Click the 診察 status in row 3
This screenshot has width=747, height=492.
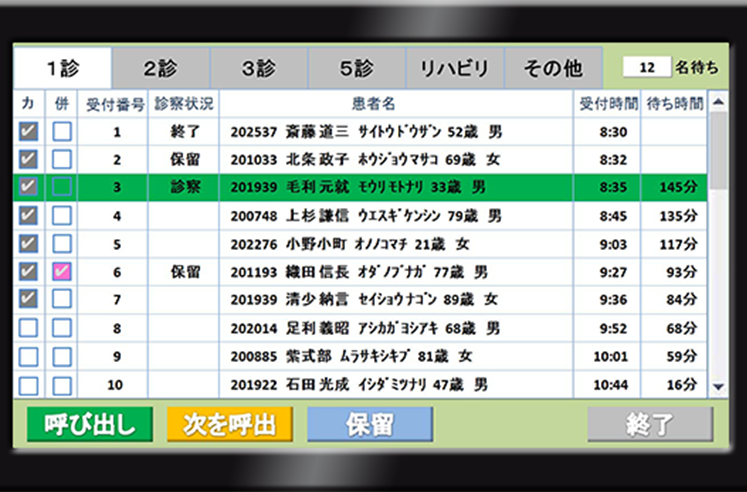pos(184,187)
